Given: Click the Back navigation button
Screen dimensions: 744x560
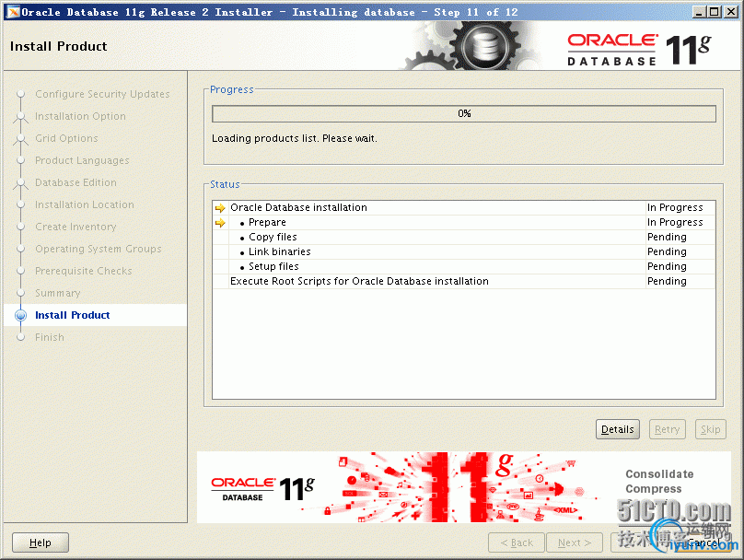Looking at the screenshot, I should point(517,542).
